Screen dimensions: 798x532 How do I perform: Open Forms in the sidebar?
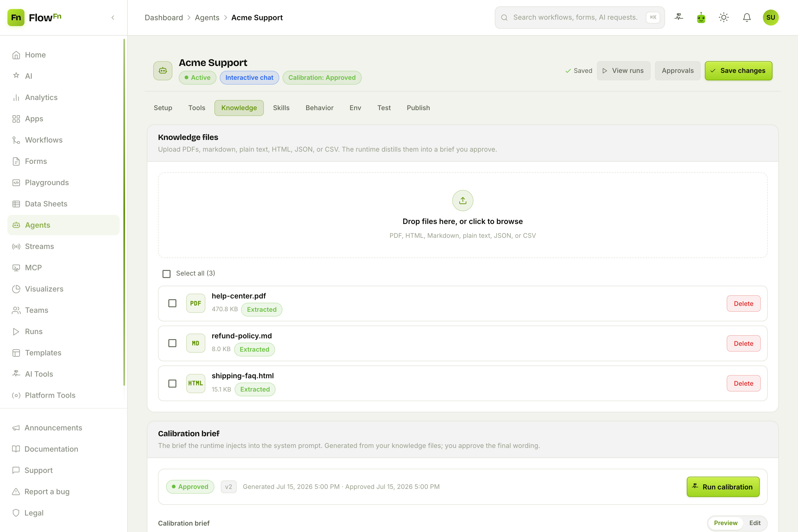[x=64, y=161]
